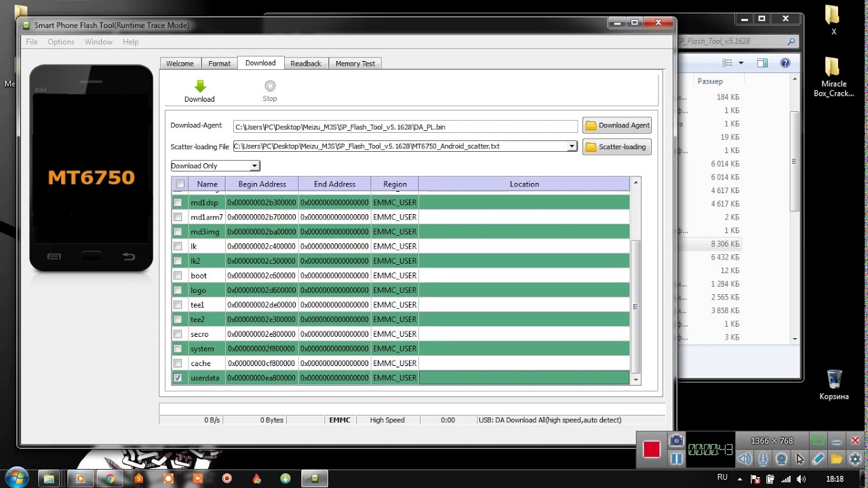868x488 pixels.
Task: Click partition table vertical scrollbar thumb
Action: pyautogui.click(x=635, y=306)
